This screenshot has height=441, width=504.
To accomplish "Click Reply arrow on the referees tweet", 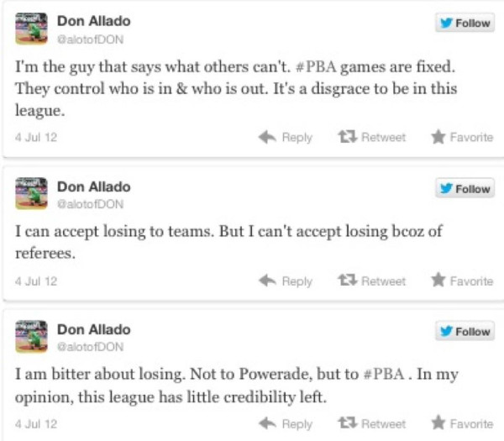I will [x=267, y=281].
